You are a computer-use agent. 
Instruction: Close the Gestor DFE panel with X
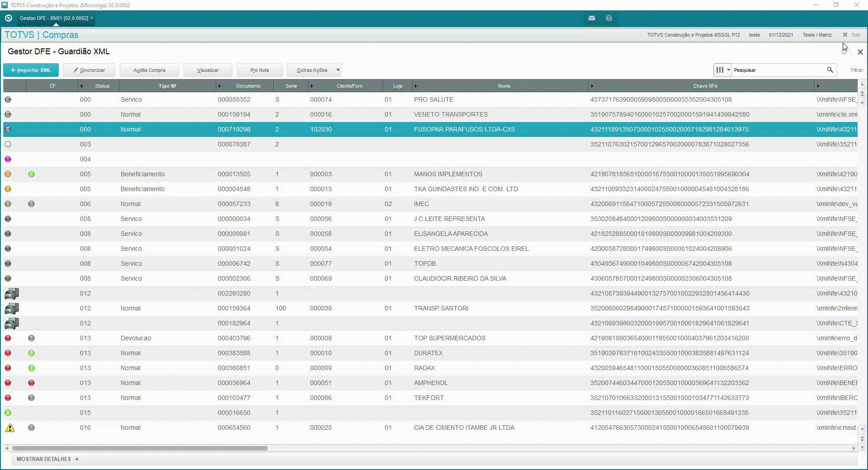point(860,52)
